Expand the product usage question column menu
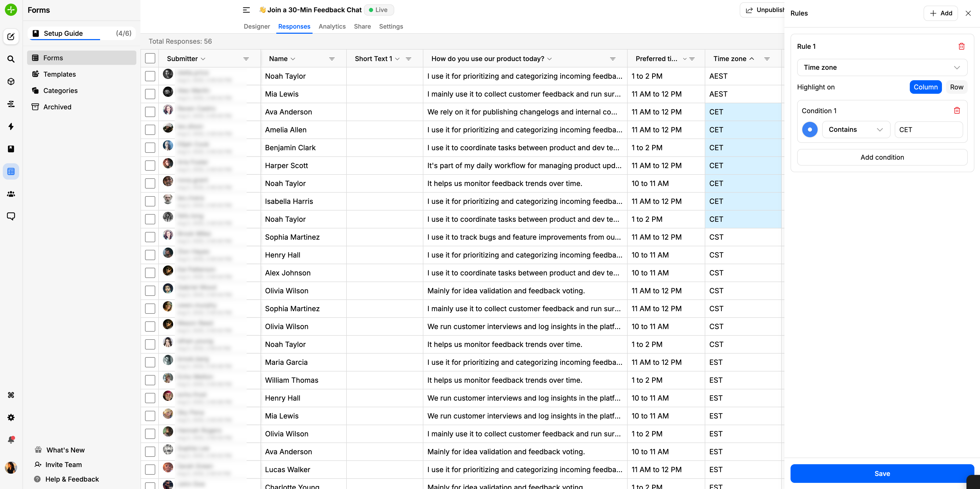Screen dimensions: 980x489 549,59
